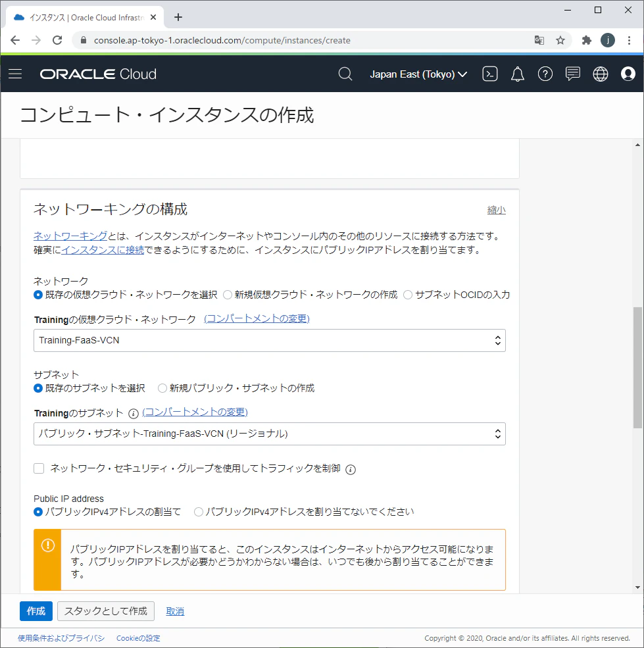This screenshot has width=644, height=648.
Task: Click the Oracle Cloud logo
Action: pos(98,74)
